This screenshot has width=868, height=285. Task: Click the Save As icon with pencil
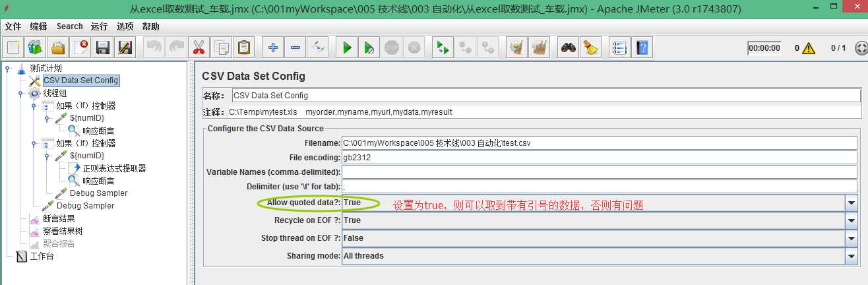coord(124,47)
